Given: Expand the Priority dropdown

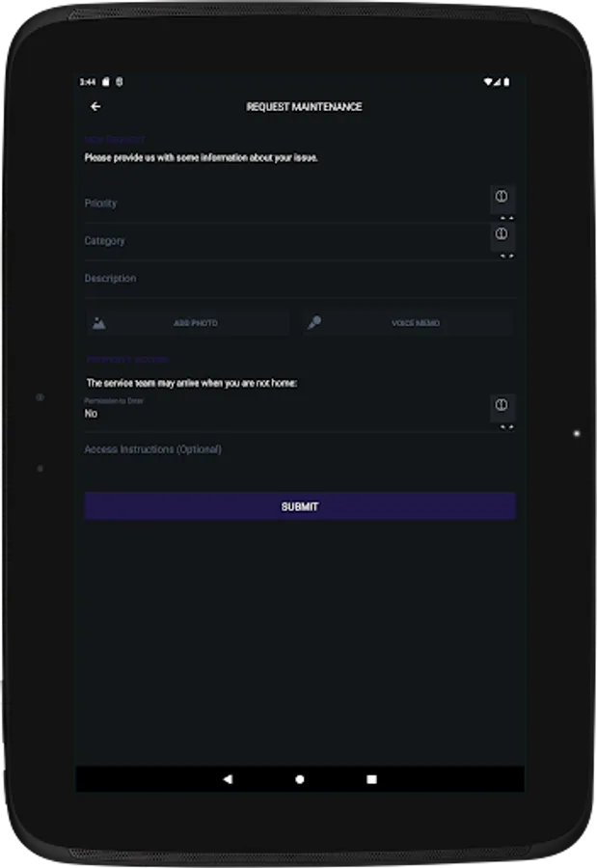Looking at the screenshot, I should [x=300, y=203].
